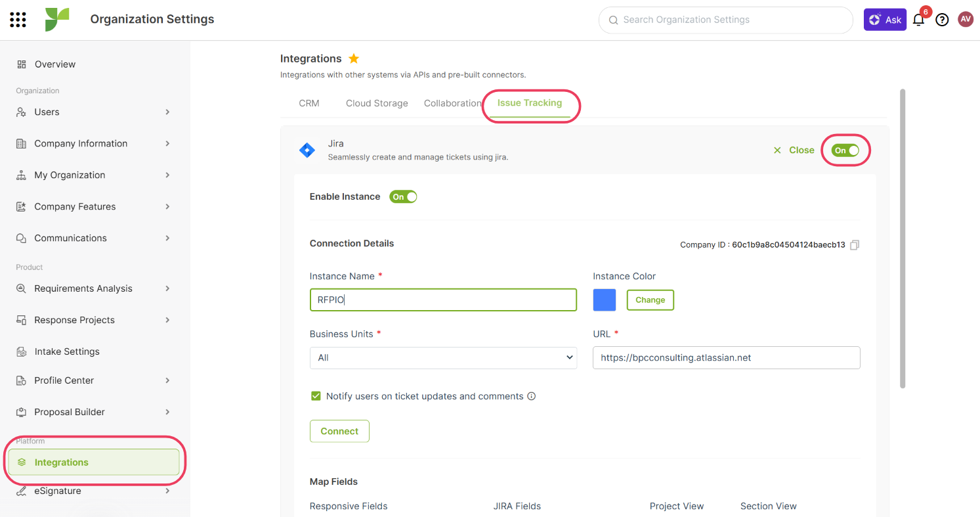Expand the Profile Center chevron

pyautogui.click(x=168, y=381)
